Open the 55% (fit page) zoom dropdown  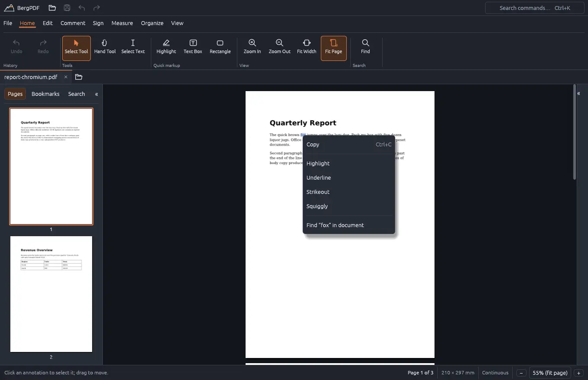click(x=550, y=373)
